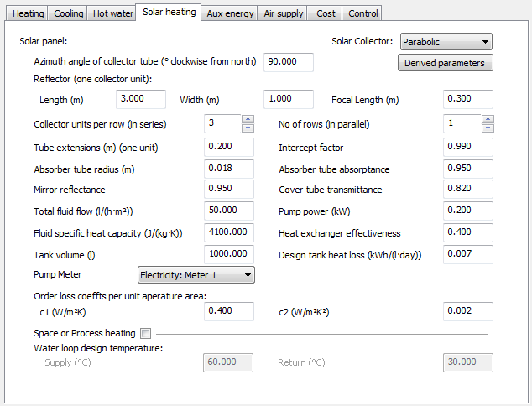Switch to the Heating tab
The width and height of the screenshot is (532, 406).
[28, 13]
